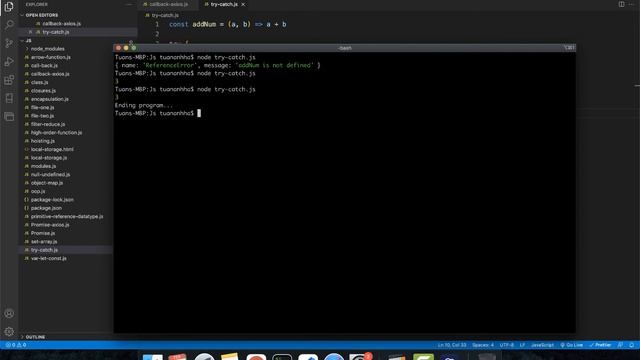640x360 pixels.
Task: Collapse the Open Editors section
Action: 42,15
